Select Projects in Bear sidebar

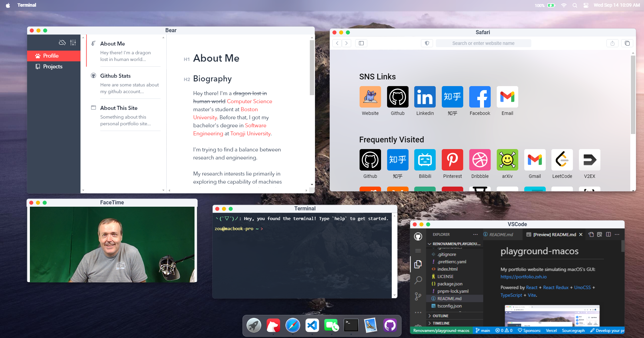(54, 67)
